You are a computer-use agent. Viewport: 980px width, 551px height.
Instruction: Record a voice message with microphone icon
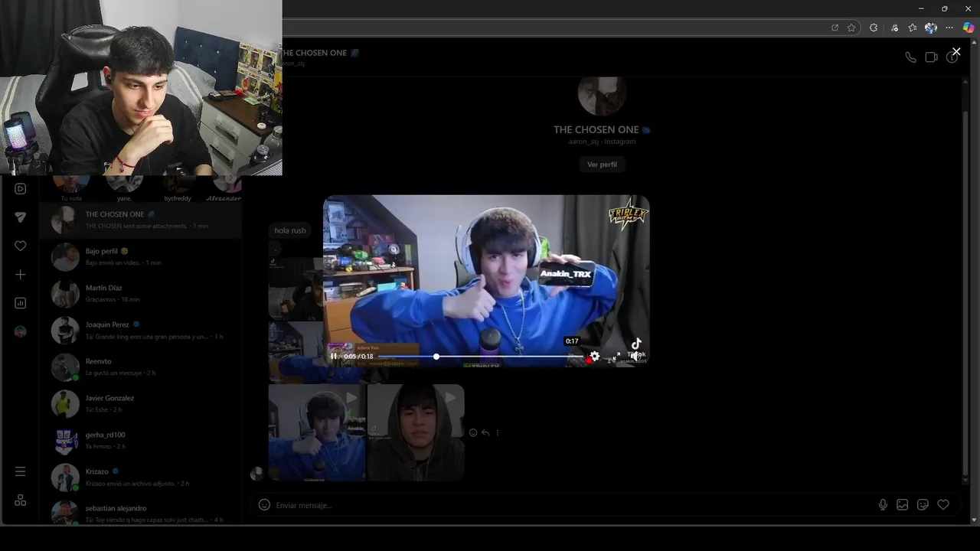tap(883, 505)
